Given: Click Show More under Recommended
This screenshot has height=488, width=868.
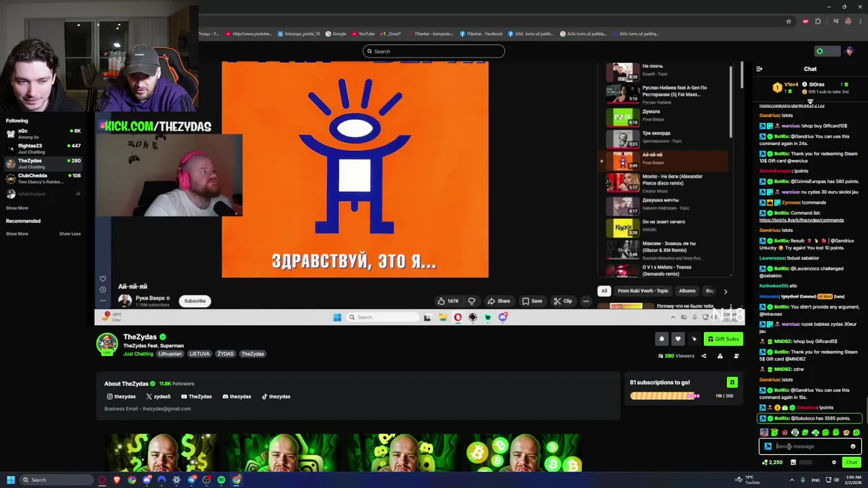Looking at the screenshot, I should click(17, 234).
